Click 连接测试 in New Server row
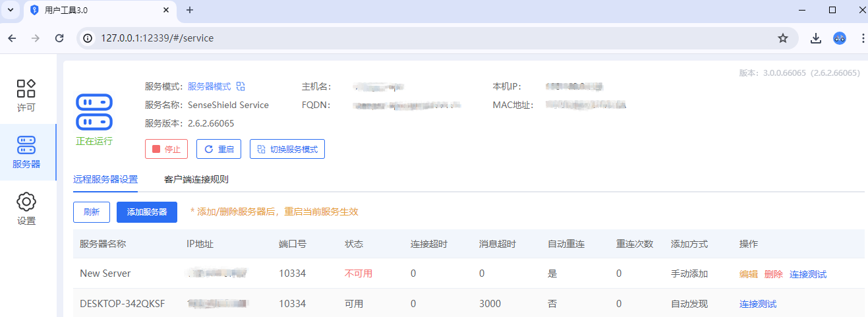This screenshot has height=317, width=868. (x=808, y=274)
